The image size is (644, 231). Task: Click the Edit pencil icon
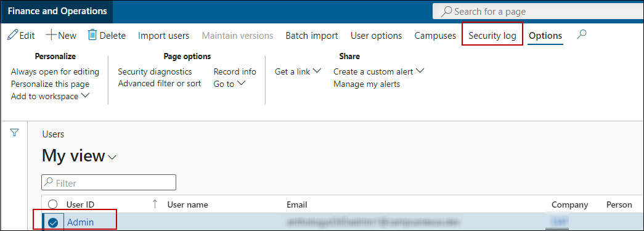[13, 35]
